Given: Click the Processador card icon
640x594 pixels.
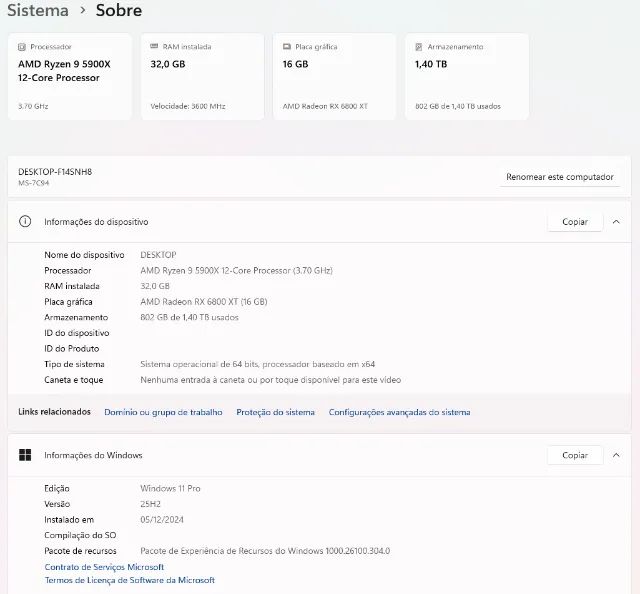Looking at the screenshot, I should point(22,47).
